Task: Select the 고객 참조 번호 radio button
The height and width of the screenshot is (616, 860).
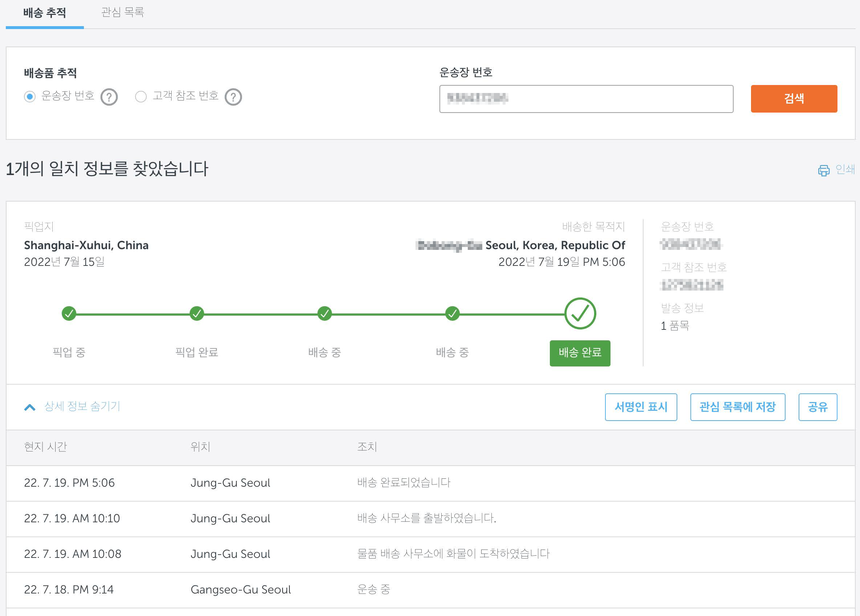Action: click(141, 96)
